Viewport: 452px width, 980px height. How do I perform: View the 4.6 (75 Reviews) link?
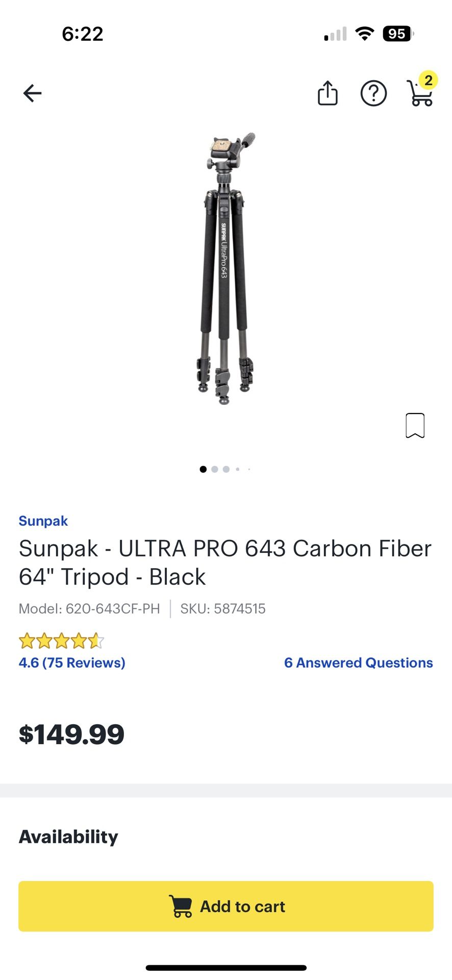[x=72, y=663]
